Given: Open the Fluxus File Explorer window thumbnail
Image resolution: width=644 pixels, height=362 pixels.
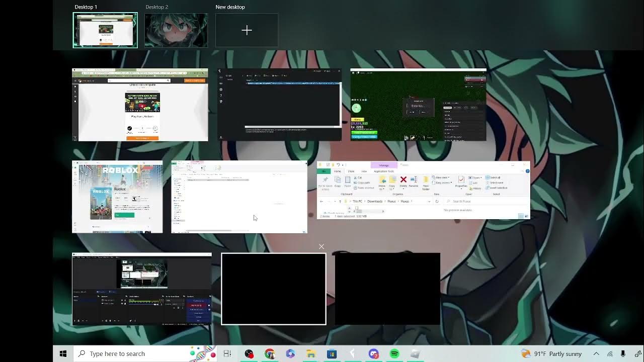Looking at the screenshot, I should 423,190.
